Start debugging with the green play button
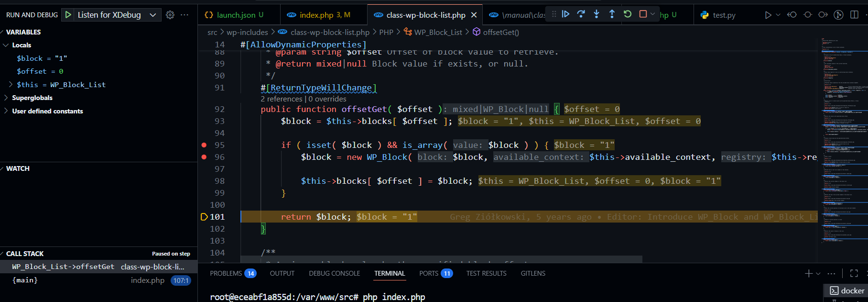The image size is (868, 302). [x=68, y=15]
